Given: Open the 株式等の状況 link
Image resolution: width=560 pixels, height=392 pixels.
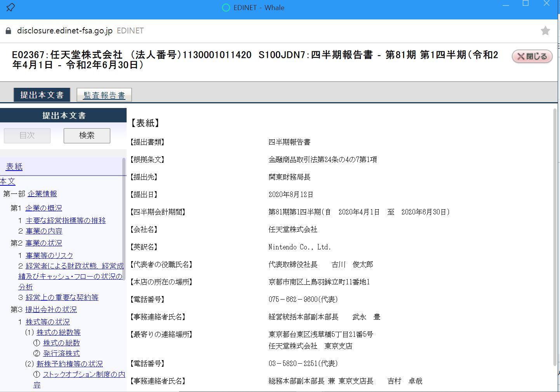Looking at the screenshot, I should point(48,322).
